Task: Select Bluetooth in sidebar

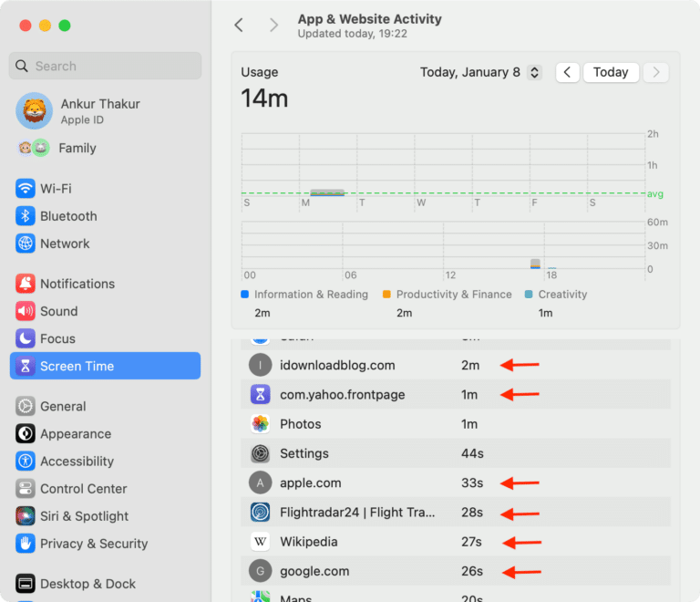Action: click(x=105, y=216)
